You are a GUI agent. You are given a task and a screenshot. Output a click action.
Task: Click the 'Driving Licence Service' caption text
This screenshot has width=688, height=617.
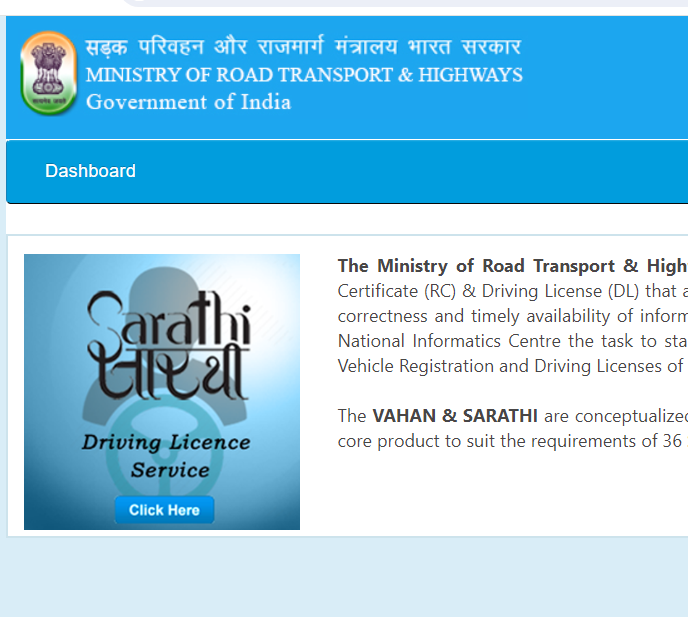(x=167, y=456)
